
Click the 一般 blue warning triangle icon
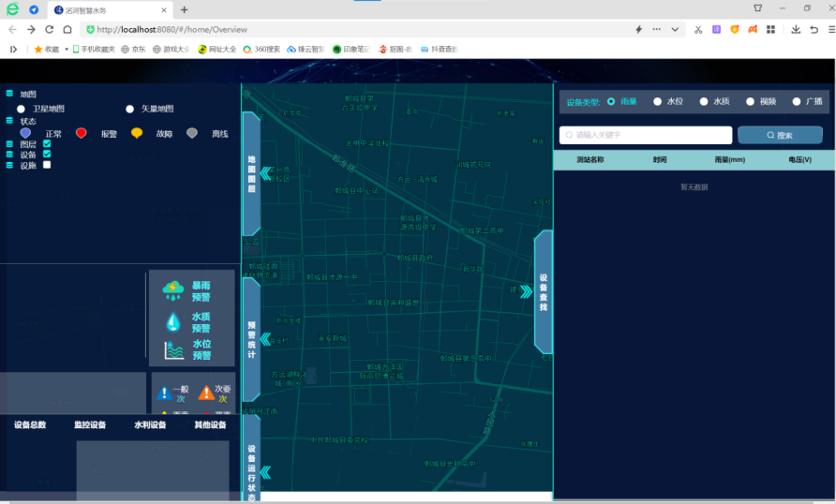pos(164,393)
